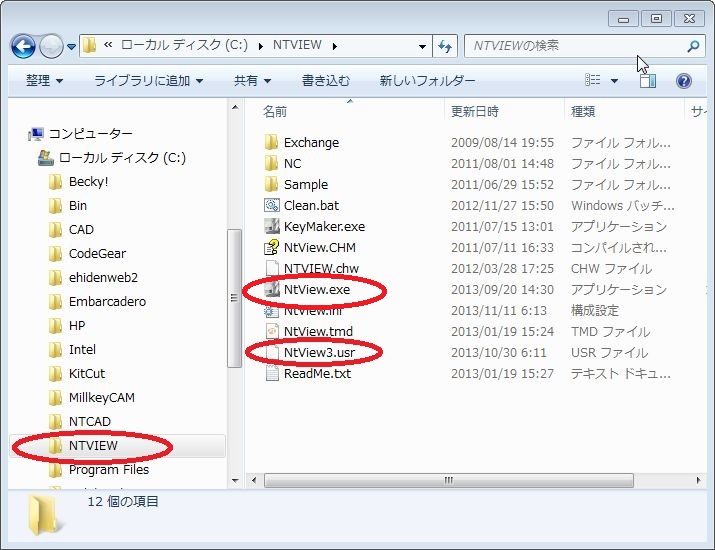Select the Clean.bat batch file icon
The height and width of the screenshot is (550, 715).
(271, 206)
